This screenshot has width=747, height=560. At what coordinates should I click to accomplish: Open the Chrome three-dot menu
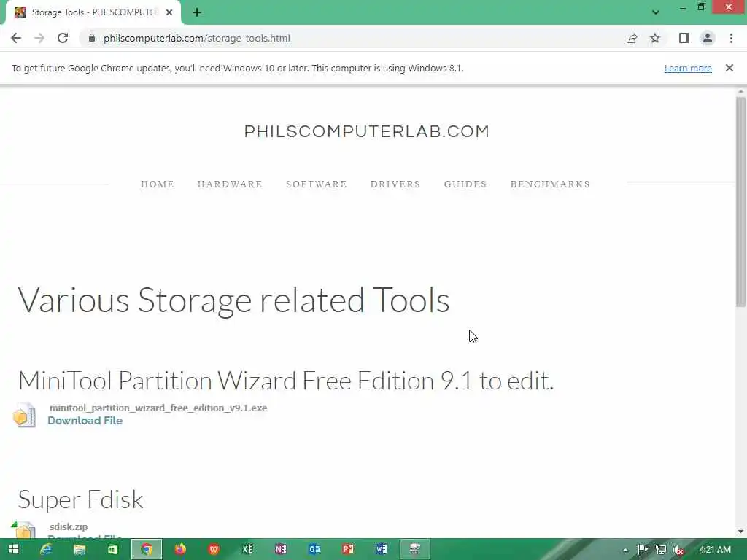(x=731, y=38)
